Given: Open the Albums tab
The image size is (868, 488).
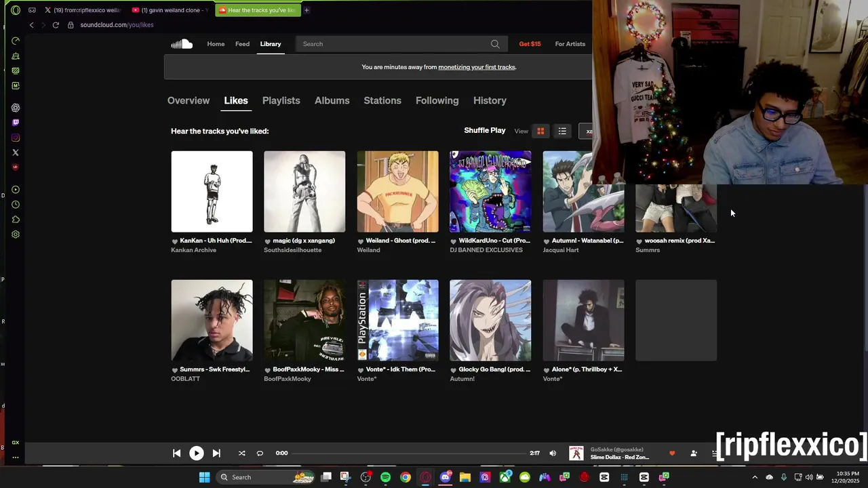Looking at the screenshot, I should coord(332,100).
